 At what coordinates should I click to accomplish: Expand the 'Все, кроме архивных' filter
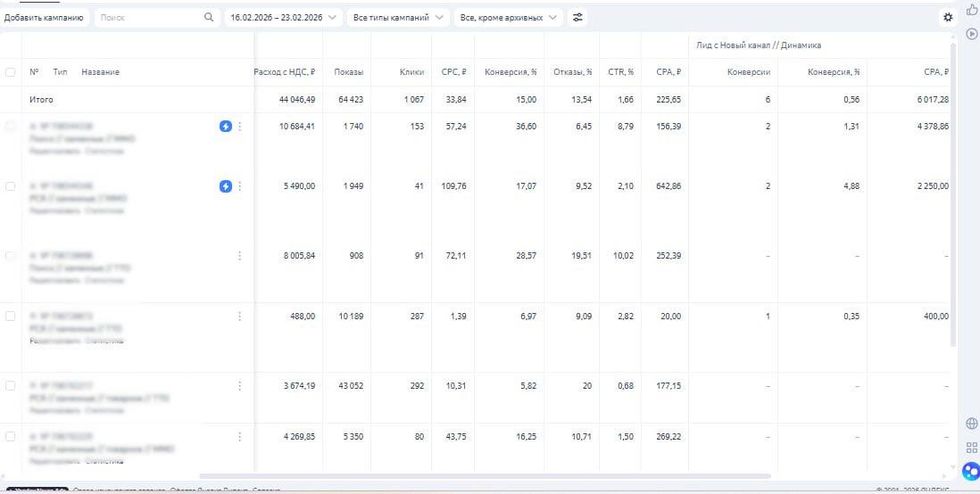click(509, 17)
